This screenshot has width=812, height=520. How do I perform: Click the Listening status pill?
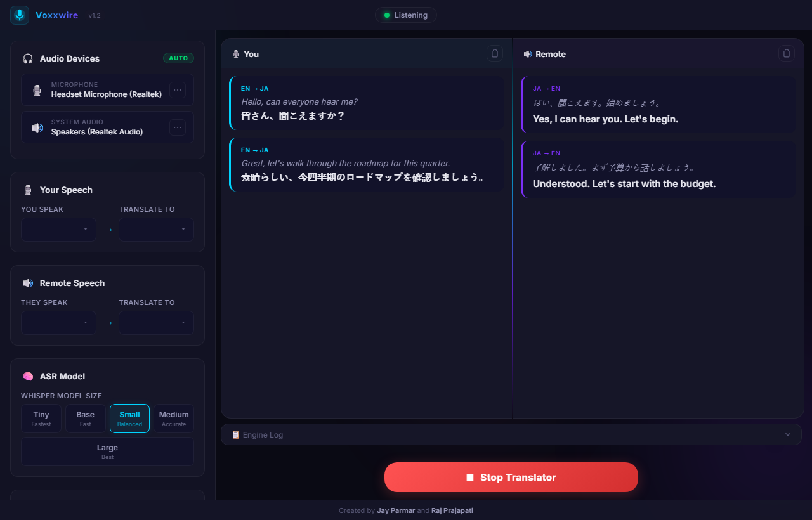pyautogui.click(x=406, y=15)
